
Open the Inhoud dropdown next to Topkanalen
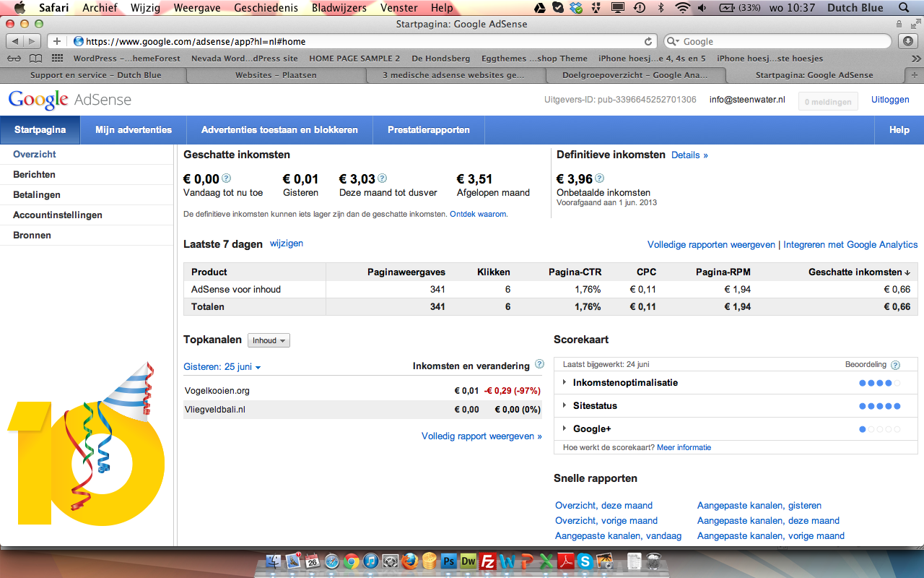pos(269,340)
